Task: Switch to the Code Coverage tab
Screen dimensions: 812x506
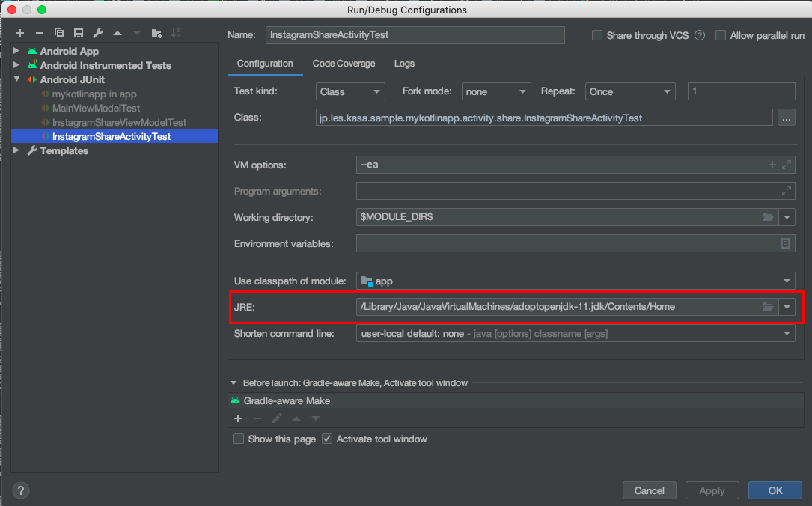Action: pos(344,64)
